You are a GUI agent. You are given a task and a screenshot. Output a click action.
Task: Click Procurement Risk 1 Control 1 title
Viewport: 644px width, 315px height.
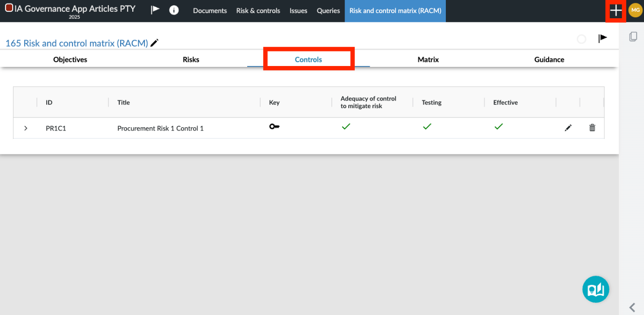(x=160, y=128)
